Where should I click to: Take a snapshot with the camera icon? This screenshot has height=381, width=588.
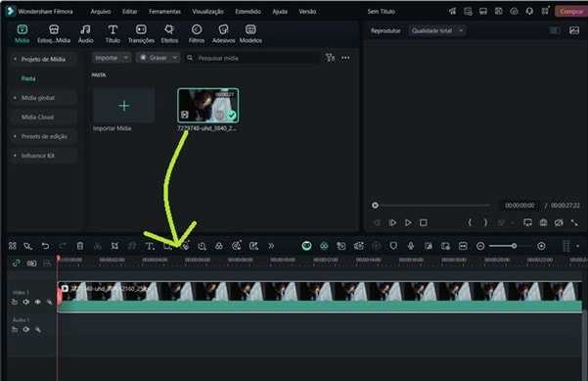[543, 222]
